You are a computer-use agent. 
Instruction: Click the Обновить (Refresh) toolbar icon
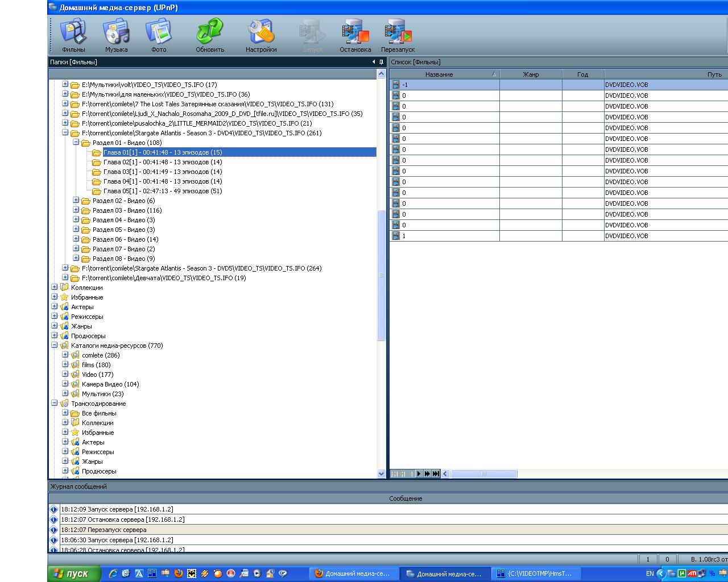pos(210,35)
